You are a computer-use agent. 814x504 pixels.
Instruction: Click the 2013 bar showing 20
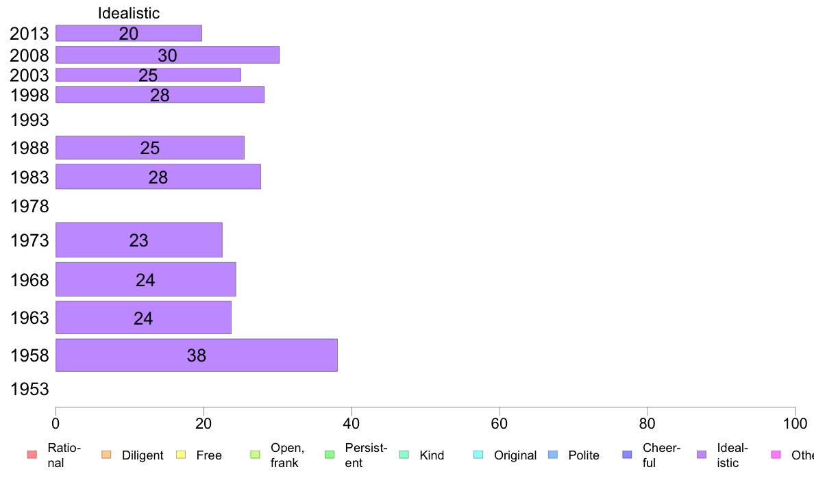[x=128, y=34]
